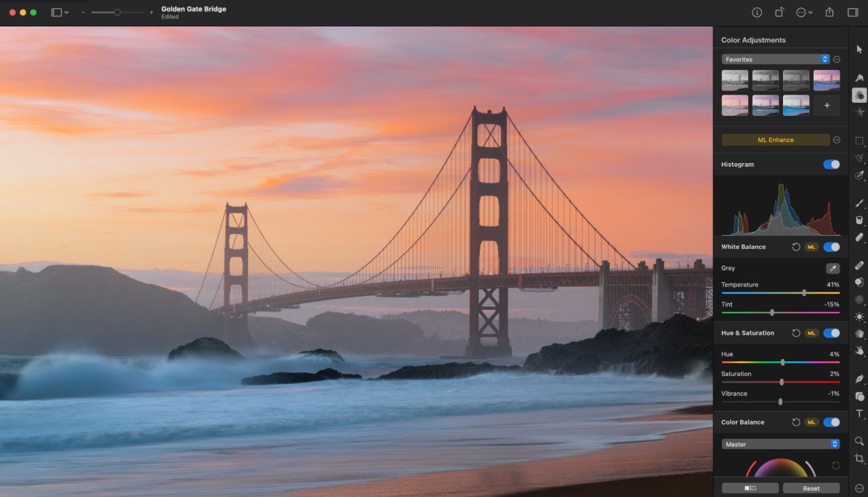
Task: Add a new preset with the plus thumbnail
Action: pos(826,105)
